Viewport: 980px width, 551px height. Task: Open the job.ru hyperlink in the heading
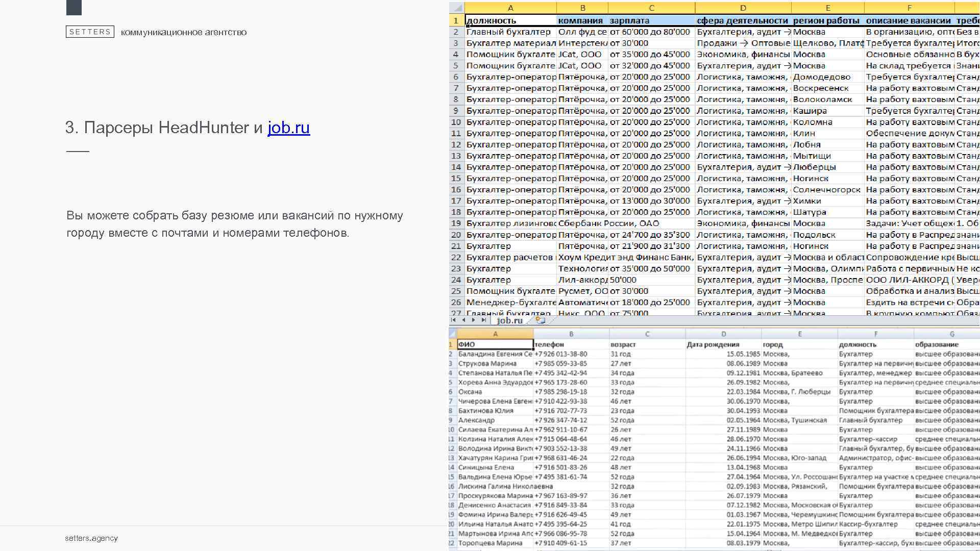coord(288,128)
